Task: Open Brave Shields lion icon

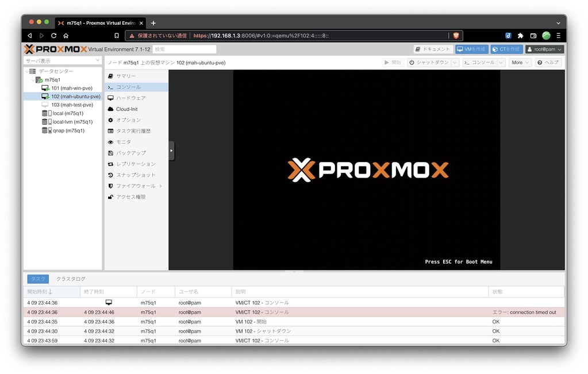Action: (456, 36)
